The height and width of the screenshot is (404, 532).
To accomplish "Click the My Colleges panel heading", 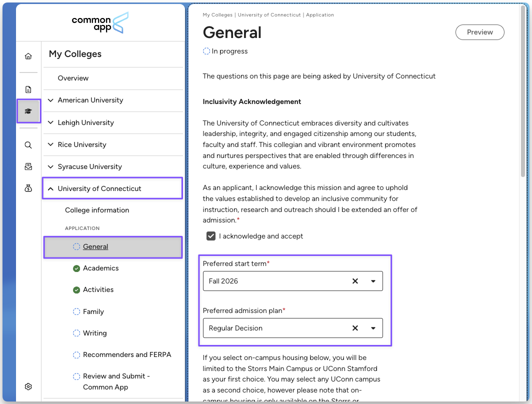I will 75,54.
